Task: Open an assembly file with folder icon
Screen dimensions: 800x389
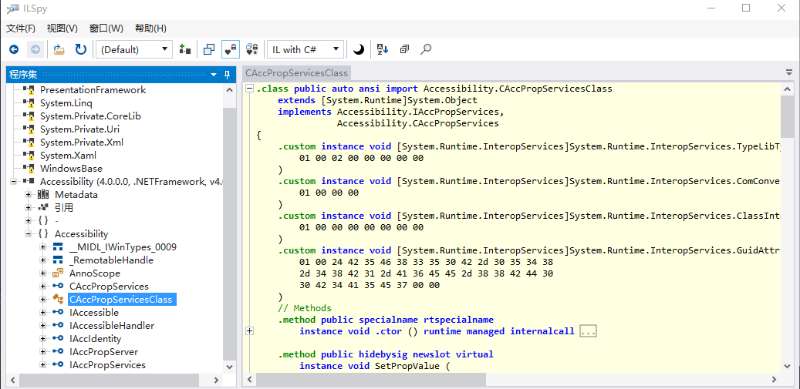Action: tap(59, 50)
